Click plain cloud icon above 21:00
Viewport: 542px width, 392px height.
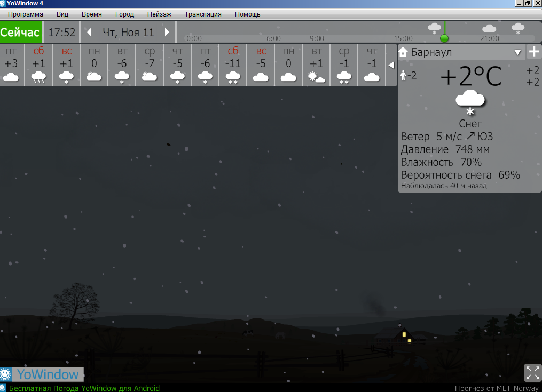click(489, 28)
